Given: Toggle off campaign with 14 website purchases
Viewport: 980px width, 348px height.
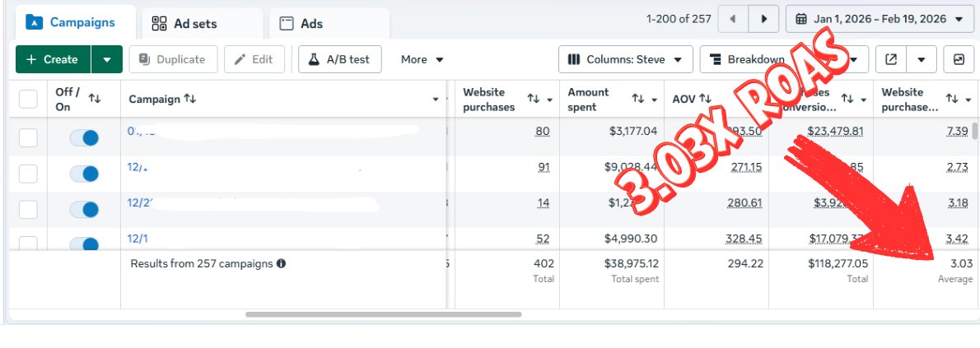Looking at the screenshot, I should [x=84, y=210].
